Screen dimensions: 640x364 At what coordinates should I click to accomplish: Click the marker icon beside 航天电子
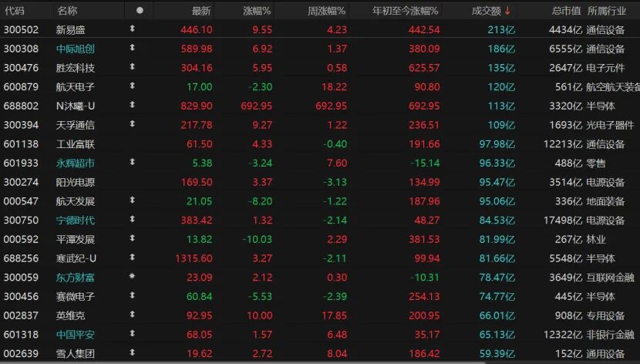pos(132,86)
